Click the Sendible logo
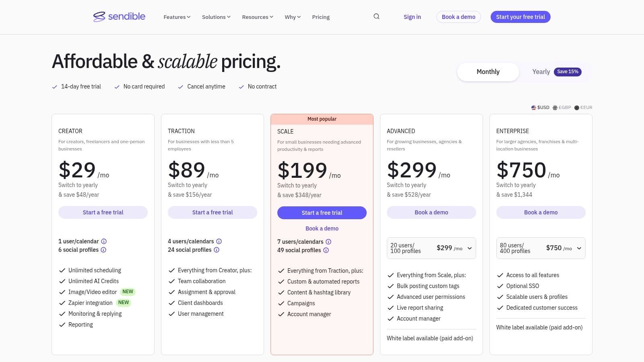644x362 pixels. coord(119,17)
